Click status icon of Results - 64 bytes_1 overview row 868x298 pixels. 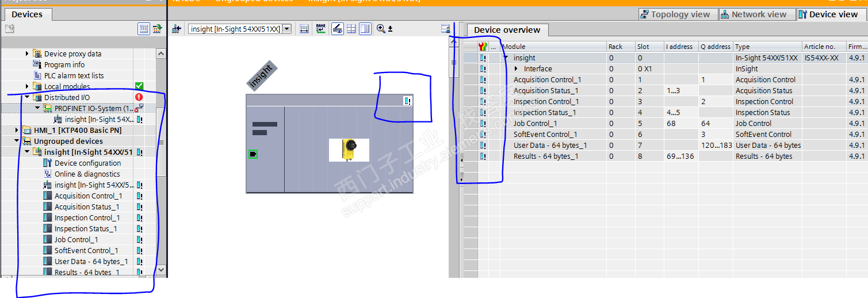[x=483, y=156]
